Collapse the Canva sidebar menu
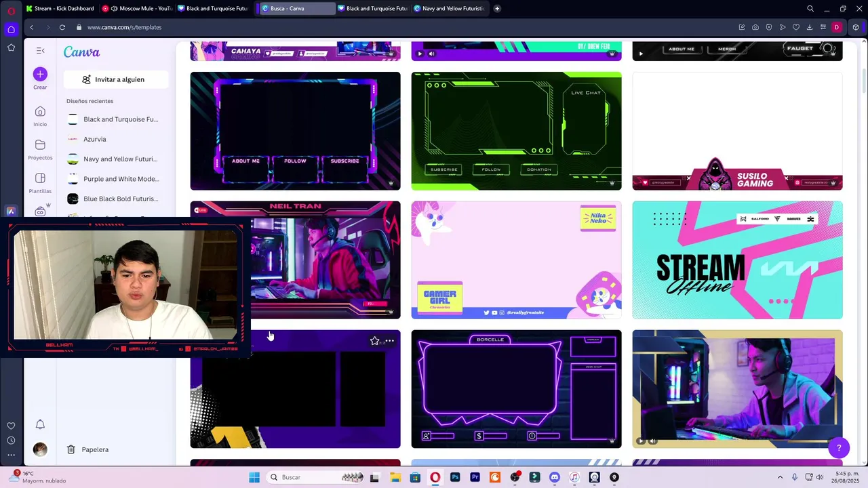 pyautogui.click(x=40, y=51)
